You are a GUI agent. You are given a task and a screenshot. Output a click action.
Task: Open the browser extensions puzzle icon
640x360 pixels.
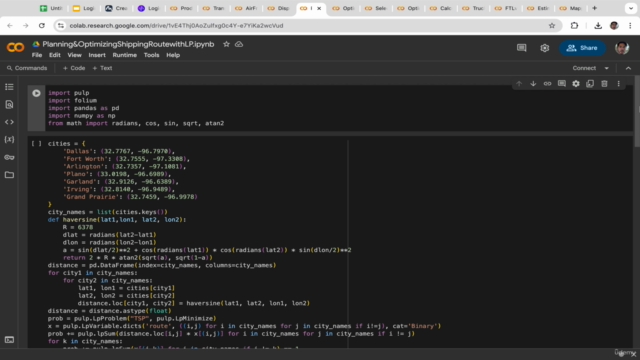[x=574, y=26]
